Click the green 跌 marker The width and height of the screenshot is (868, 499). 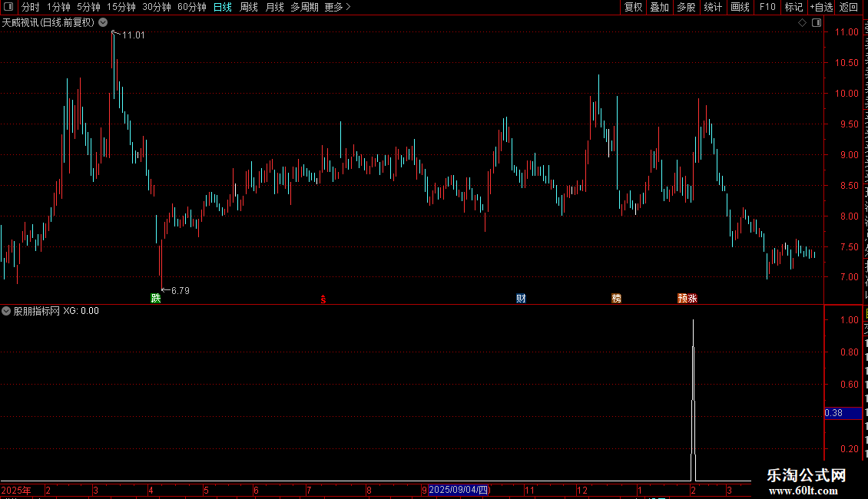(x=156, y=298)
